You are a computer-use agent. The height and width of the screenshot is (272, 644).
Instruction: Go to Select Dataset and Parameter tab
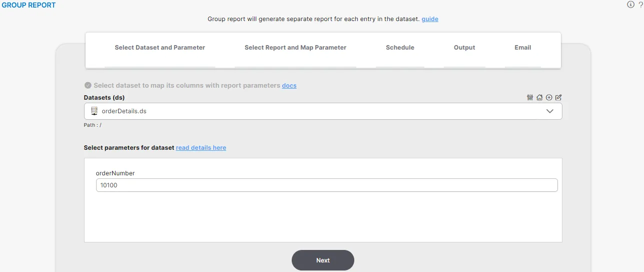(x=160, y=48)
